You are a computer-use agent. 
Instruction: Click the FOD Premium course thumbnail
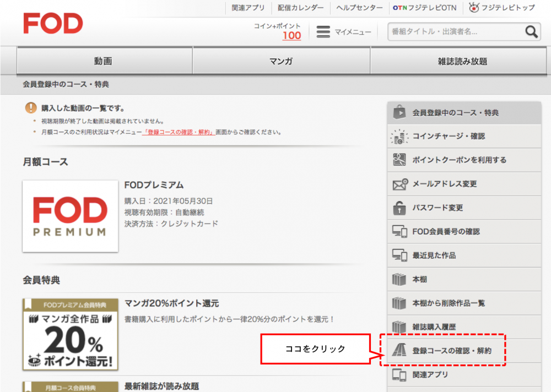71,216
